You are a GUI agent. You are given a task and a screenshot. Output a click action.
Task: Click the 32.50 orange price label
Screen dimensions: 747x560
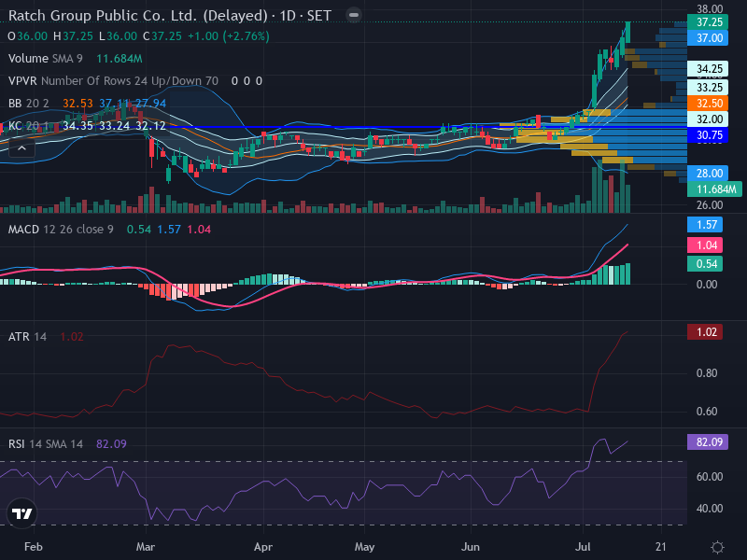tap(708, 104)
